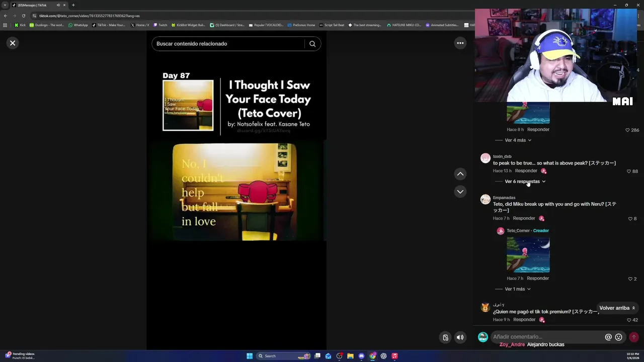Screen dimensions: 644x362
Task: Expand 'Ver 4 más' replies
Action: point(518,140)
